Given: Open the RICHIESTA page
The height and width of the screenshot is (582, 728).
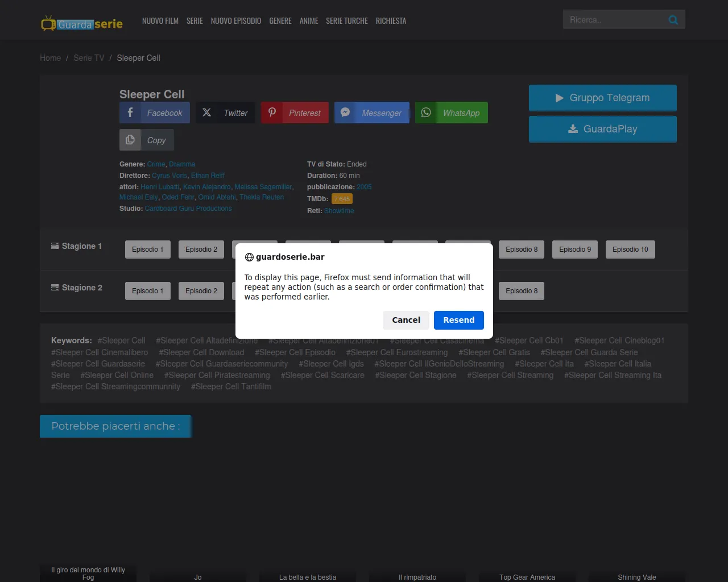Looking at the screenshot, I should tap(391, 21).
